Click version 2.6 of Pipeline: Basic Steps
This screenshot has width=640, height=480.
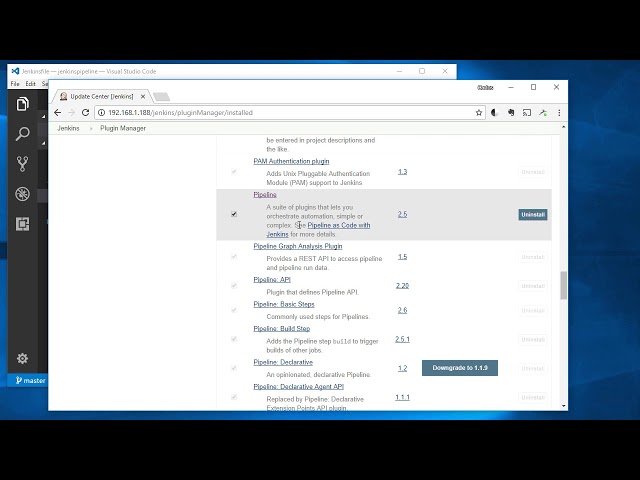(x=402, y=310)
